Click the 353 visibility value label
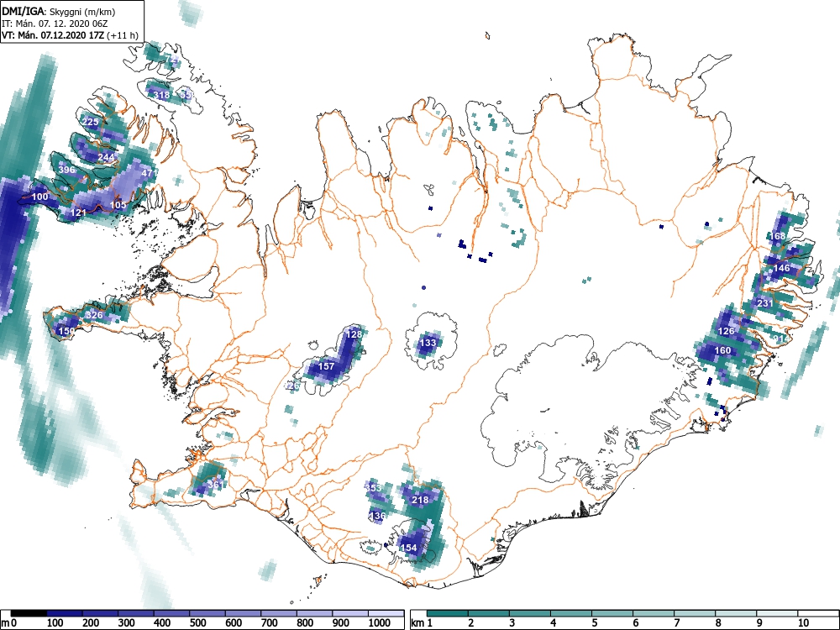The height and width of the screenshot is (630, 840). tap(374, 487)
